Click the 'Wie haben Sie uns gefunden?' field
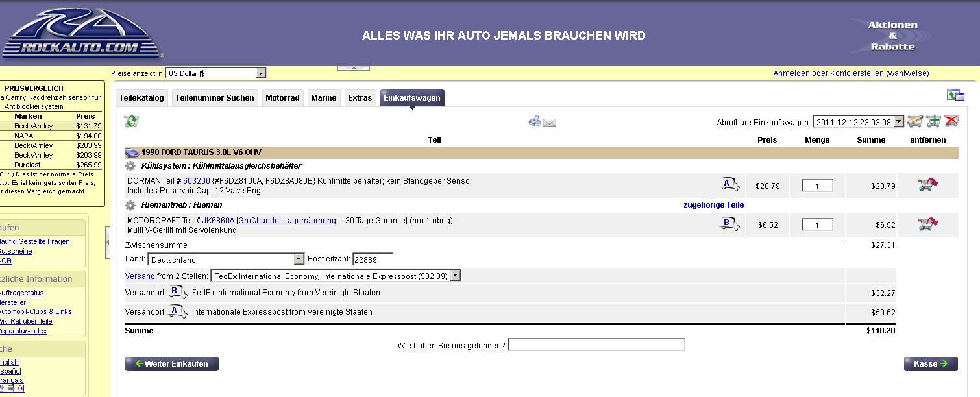 596,345
